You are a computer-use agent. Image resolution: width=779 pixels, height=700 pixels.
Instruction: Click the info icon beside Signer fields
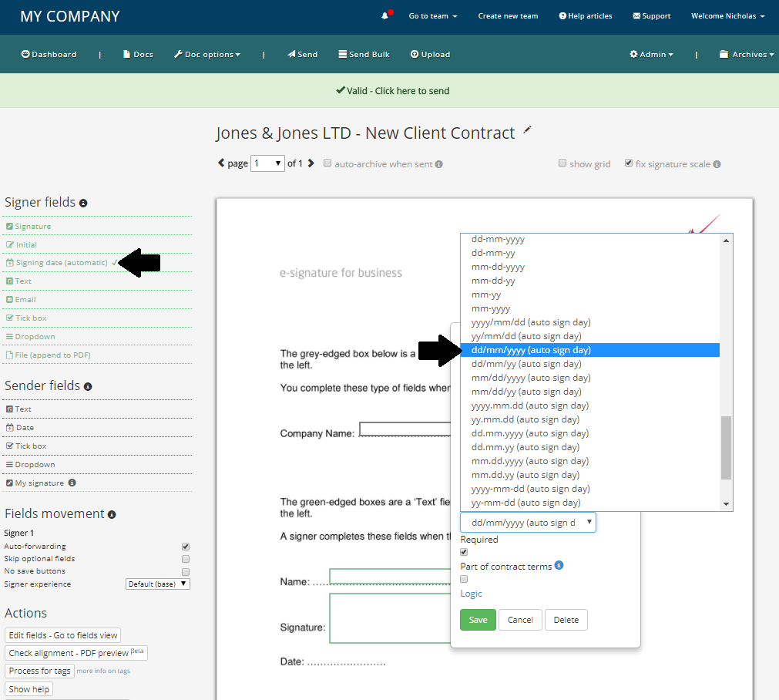click(x=83, y=203)
